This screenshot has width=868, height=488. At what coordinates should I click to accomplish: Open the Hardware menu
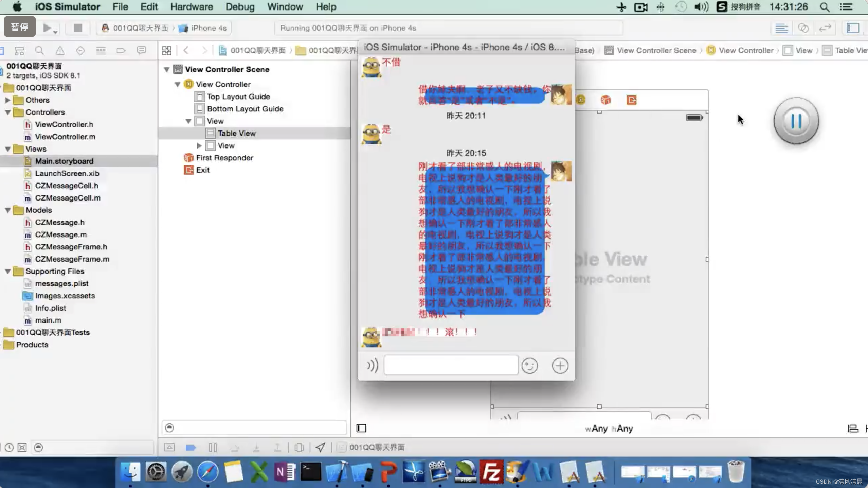[192, 7]
